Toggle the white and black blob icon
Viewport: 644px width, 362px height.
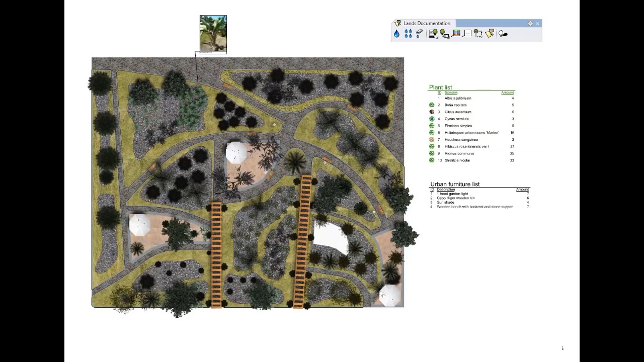coord(503,34)
